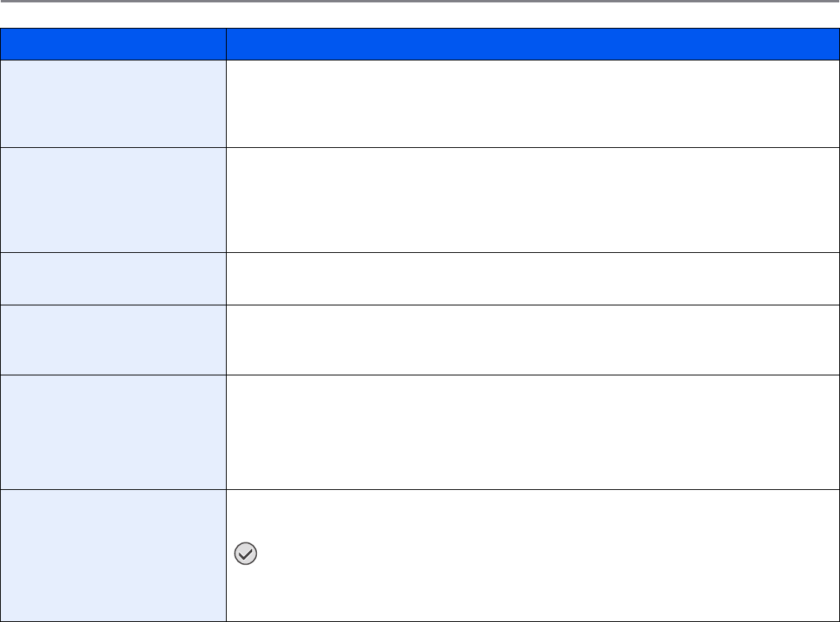The width and height of the screenshot is (840, 622).
Task: Click the fifth light-blue left-column cell
Action: click(113, 432)
